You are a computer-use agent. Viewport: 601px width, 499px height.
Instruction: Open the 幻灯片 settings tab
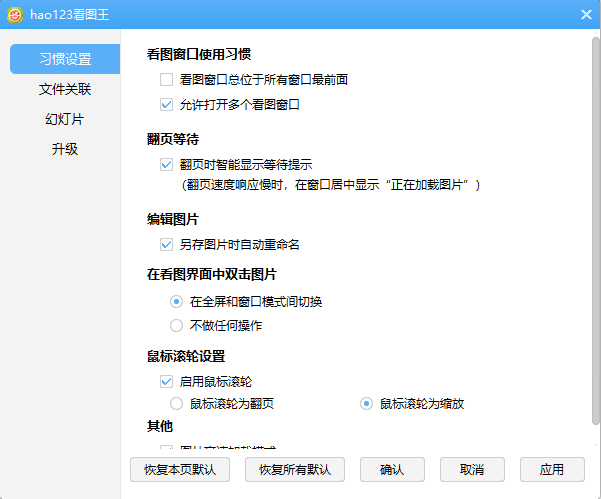[65, 119]
